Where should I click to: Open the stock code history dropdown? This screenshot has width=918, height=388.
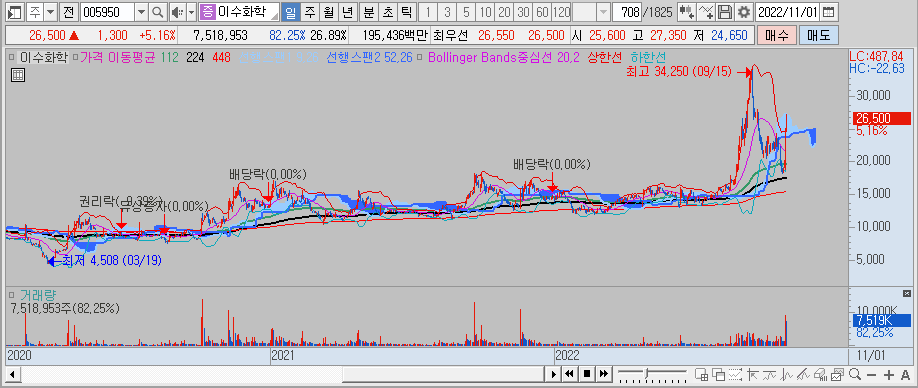142,12
